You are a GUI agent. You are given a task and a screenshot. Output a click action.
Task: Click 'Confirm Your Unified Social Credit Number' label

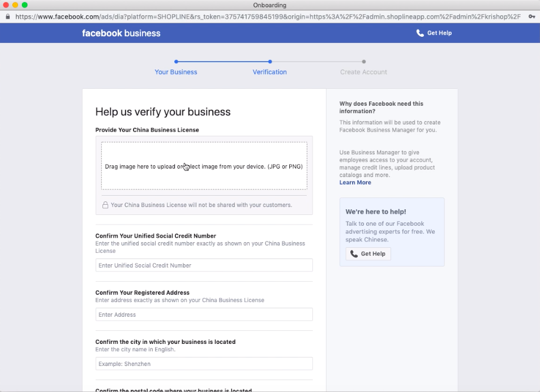(156, 236)
